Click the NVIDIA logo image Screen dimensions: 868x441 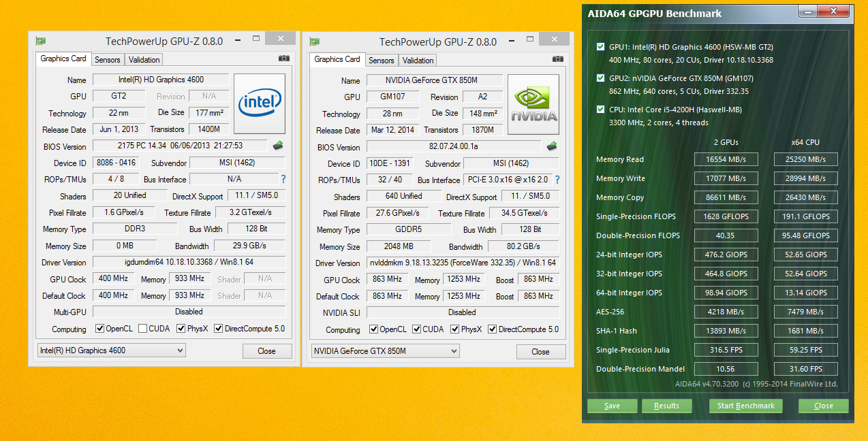pyautogui.click(x=533, y=105)
